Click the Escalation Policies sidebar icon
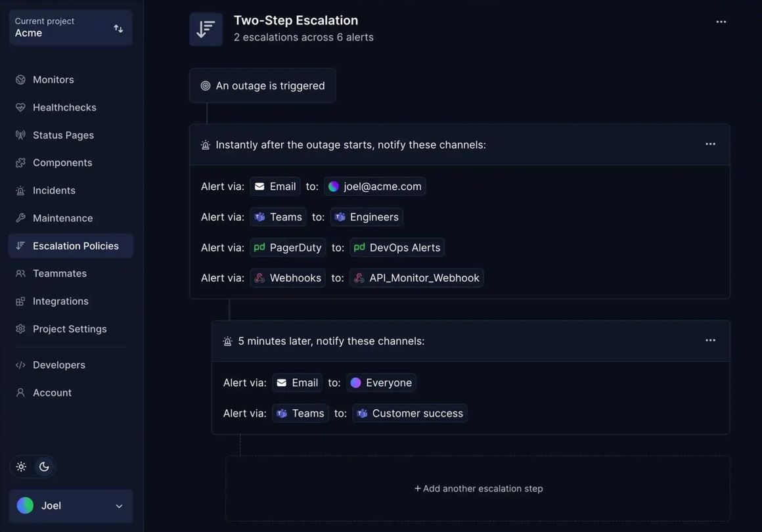This screenshot has width=762, height=532. 20,246
